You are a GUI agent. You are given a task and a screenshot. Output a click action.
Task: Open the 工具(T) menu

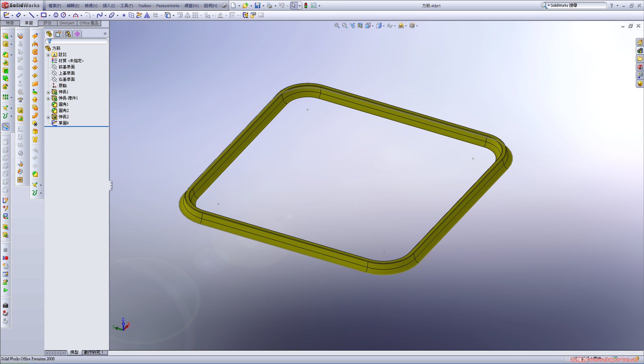126,6
